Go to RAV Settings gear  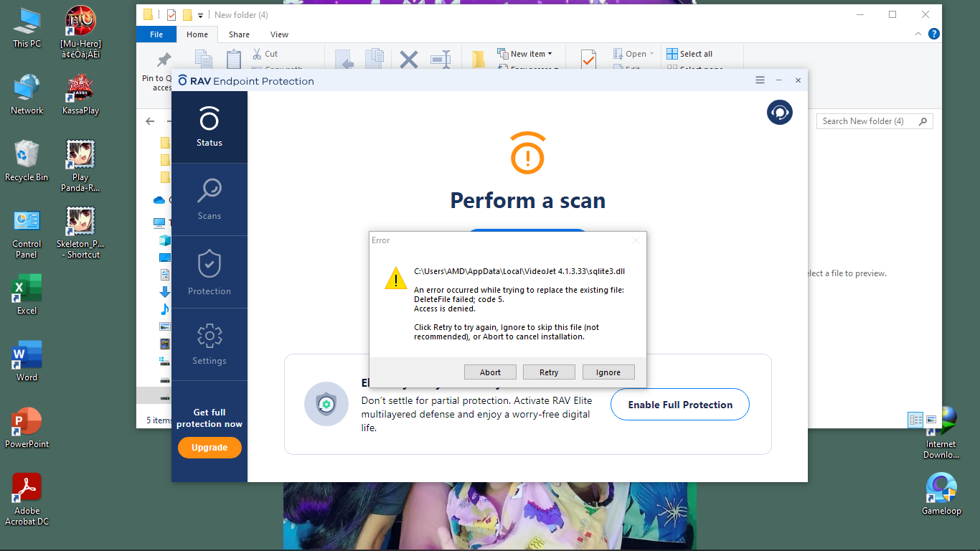coord(209,344)
